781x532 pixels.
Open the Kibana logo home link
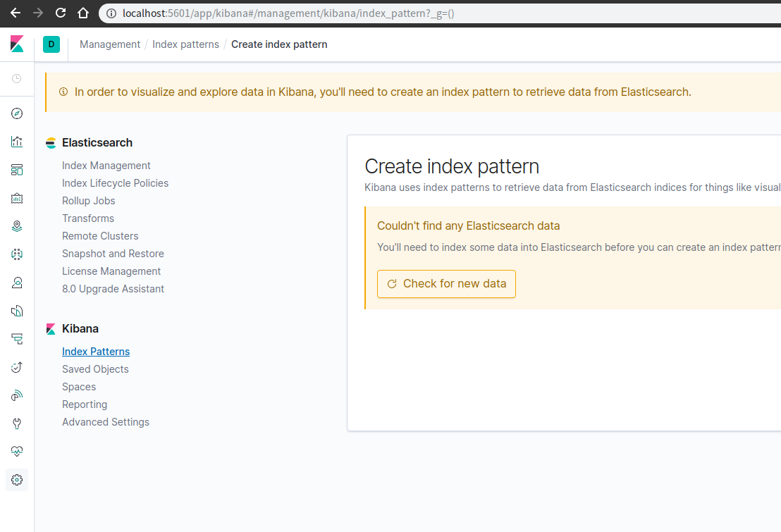[17, 44]
